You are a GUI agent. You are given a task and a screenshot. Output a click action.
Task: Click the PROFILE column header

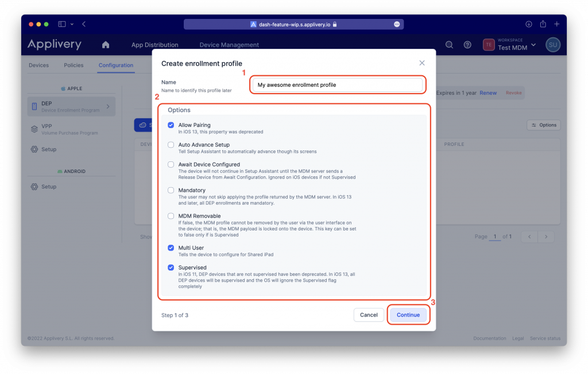tap(454, 144)
